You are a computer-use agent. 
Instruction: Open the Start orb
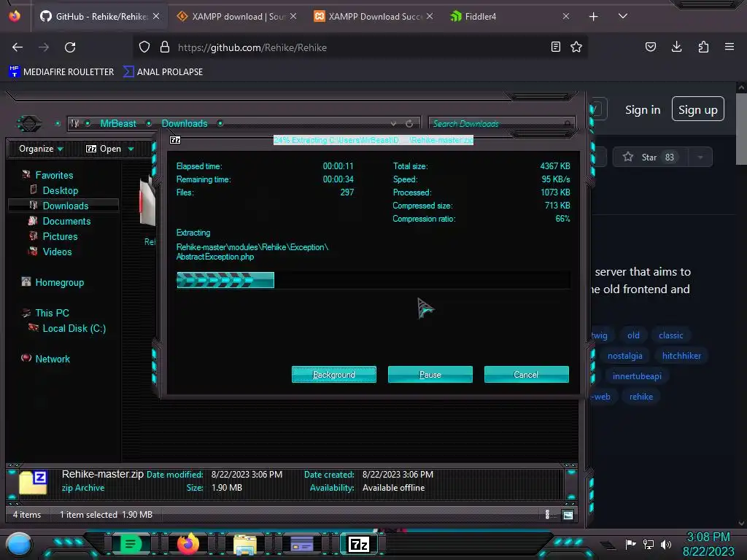(x=18, y=545)
